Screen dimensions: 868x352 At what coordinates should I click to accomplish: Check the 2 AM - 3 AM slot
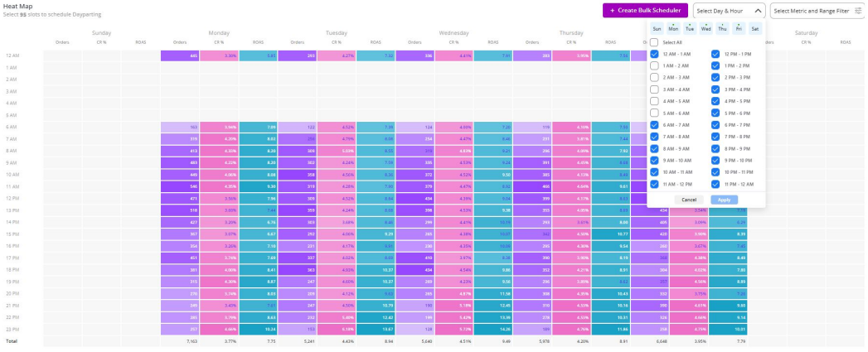[x=655, y=77]
